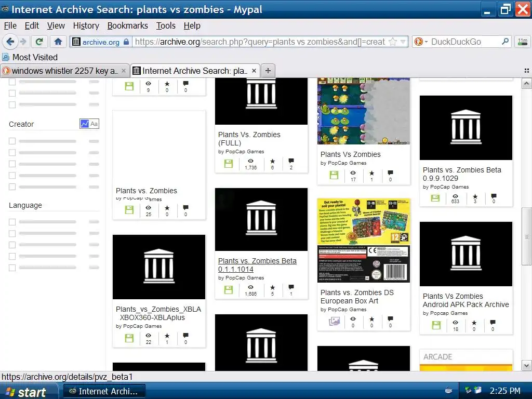
Task: Click the floppy icon under Plants vs. Zombies Beta 0.1.1.1014
Action: (229, 290)
